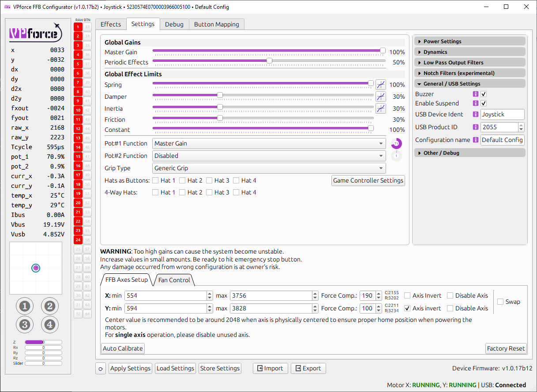This screenshot has width=537, height=392.
Task: Click the Import button
Action: pyautogui.click(x=270, y=369)
